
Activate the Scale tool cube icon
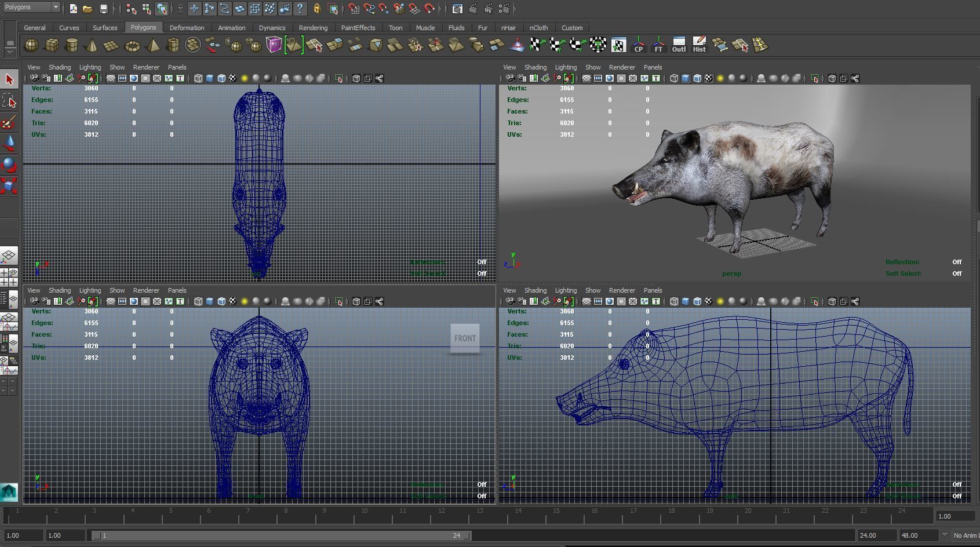[9, 185]
